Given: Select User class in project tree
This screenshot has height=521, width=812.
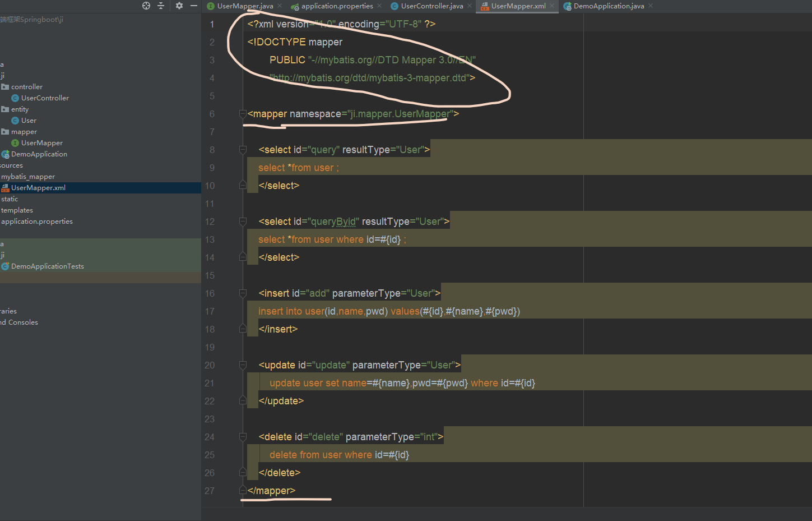Looking at the screenshot, I should click(29, 121).
